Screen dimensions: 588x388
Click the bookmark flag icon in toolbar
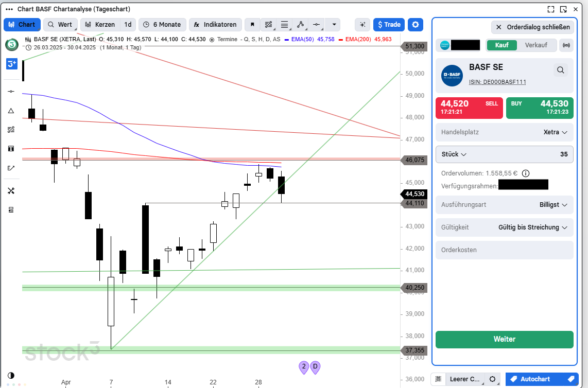(x=252, y=25)
